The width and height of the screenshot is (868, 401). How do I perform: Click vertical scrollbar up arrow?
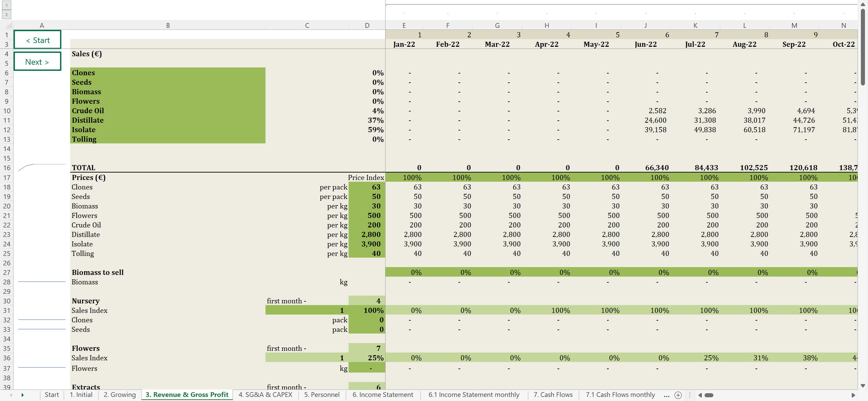(863, 5)
